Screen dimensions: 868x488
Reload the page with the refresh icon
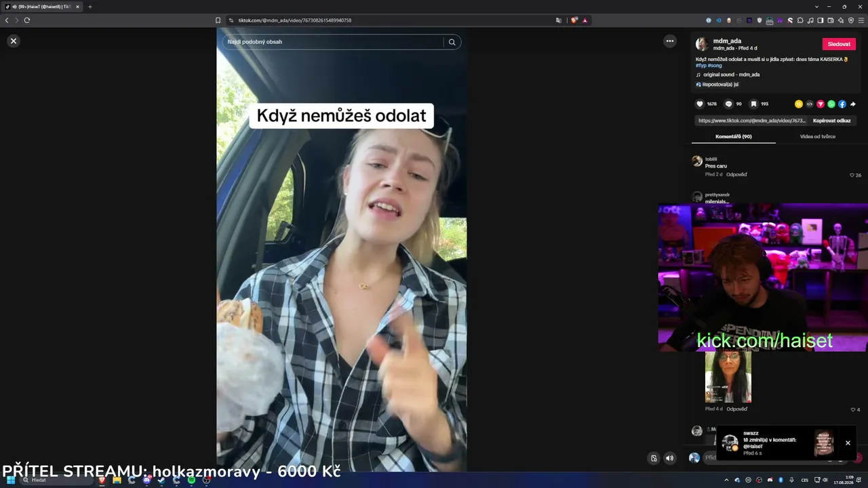27,20
